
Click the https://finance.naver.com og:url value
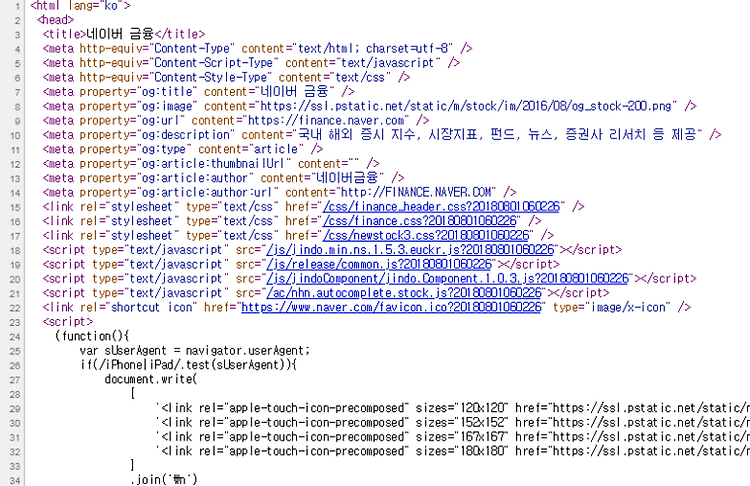tap(327, 121)
